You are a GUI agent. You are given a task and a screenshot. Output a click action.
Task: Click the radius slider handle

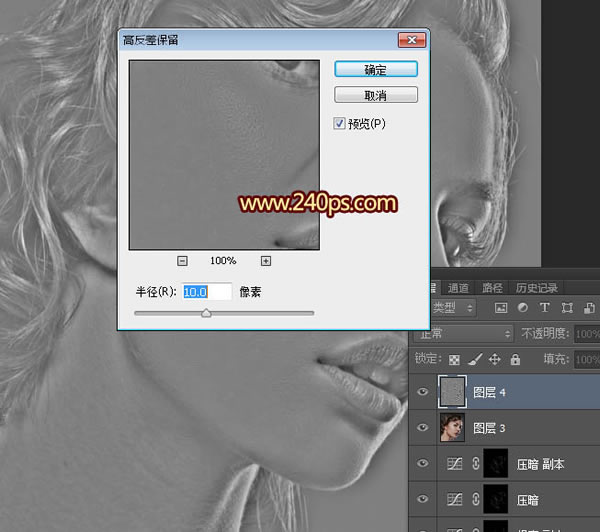206,313
